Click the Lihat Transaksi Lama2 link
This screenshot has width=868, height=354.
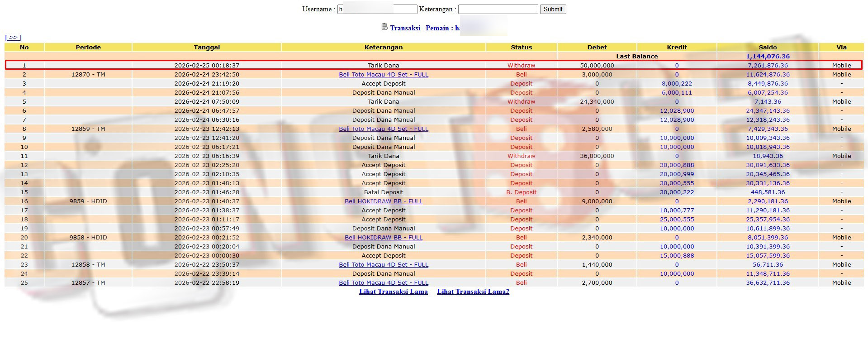point(473,292)
